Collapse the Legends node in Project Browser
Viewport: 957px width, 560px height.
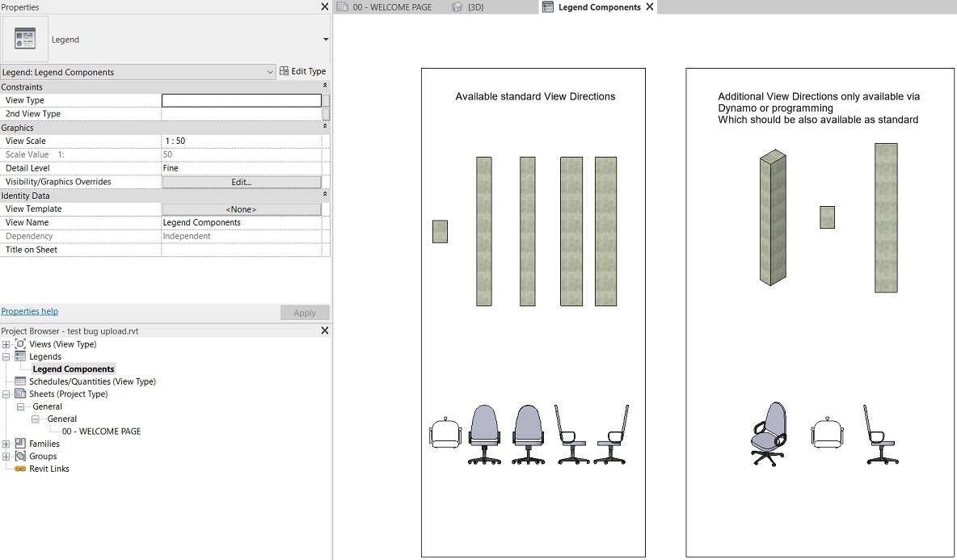tap(6, 356)
